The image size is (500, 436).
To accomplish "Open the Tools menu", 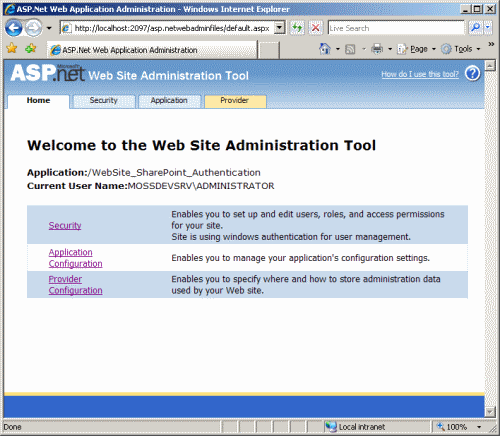I will tap(461, 49).
